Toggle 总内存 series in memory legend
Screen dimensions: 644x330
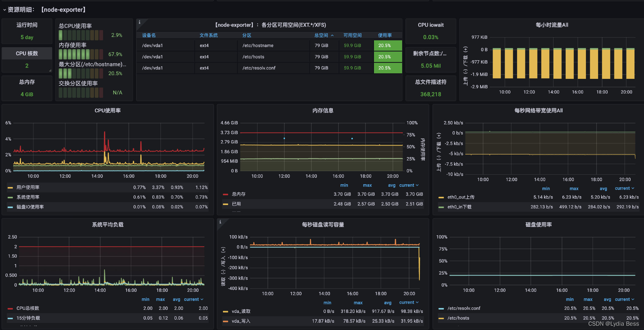click(239, 194)
